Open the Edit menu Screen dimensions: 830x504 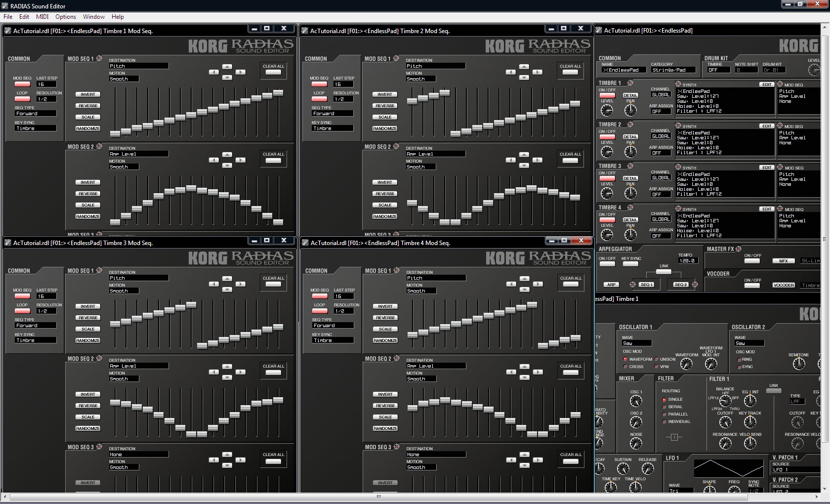24,17
